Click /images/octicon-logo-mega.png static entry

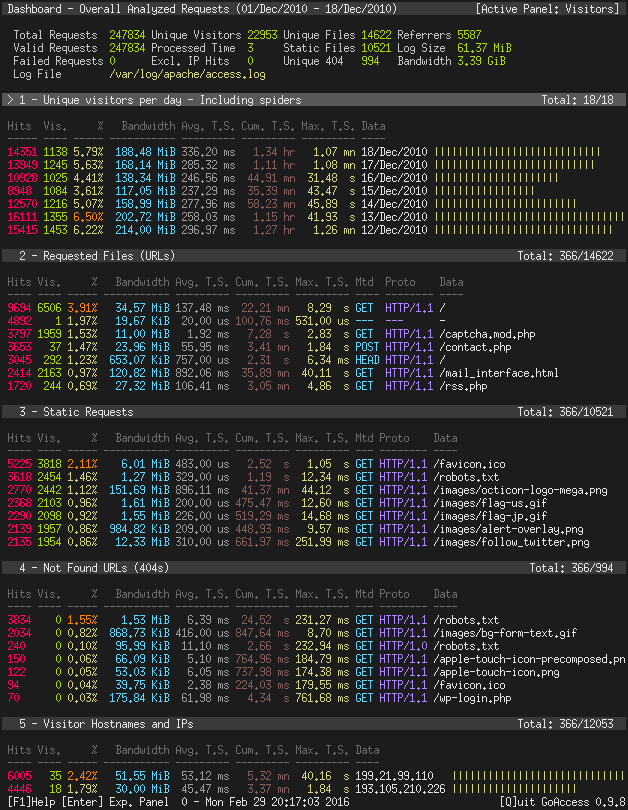point(521,490)
